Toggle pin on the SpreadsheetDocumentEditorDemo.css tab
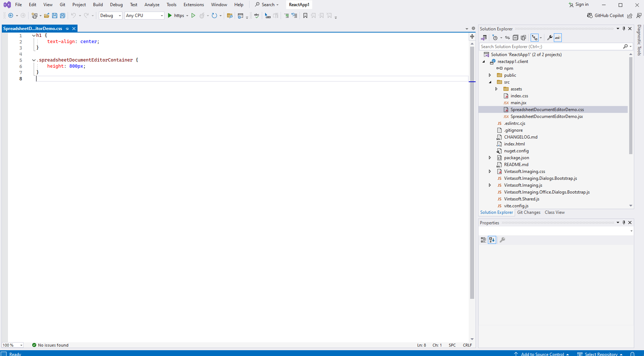 (67, 29)
